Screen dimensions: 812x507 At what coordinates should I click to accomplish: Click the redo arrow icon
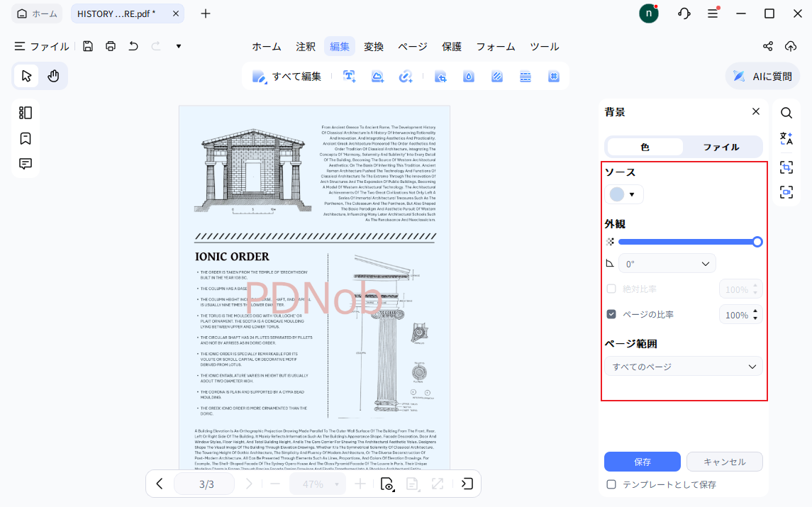pos(156,46)
